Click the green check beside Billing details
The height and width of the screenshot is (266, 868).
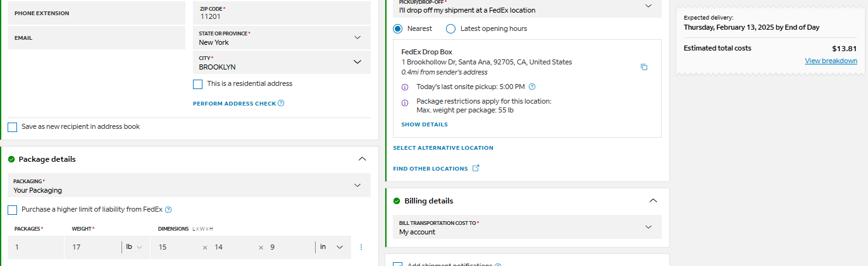point(397,201)
